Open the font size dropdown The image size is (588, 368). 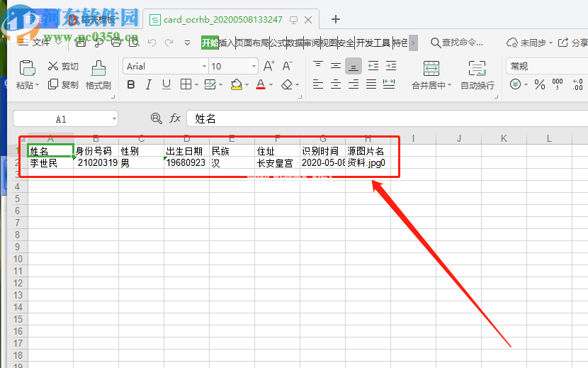coord(255,67)
